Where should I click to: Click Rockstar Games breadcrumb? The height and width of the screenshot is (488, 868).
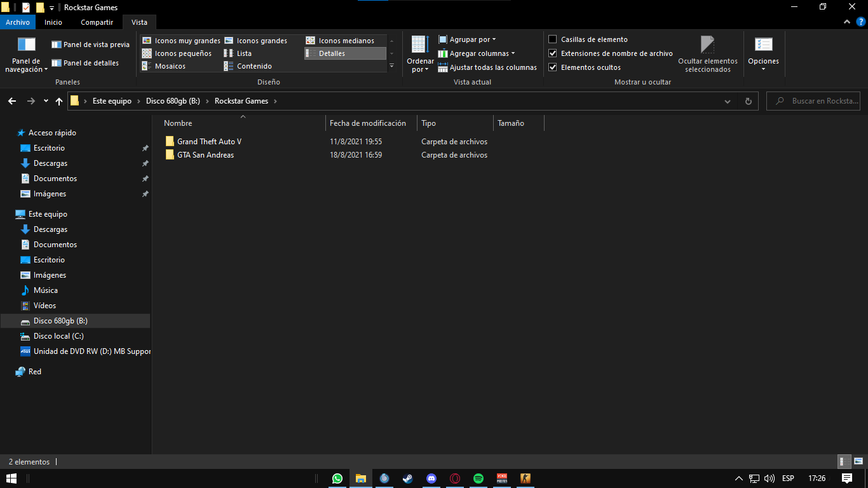[x=241, y=101]
